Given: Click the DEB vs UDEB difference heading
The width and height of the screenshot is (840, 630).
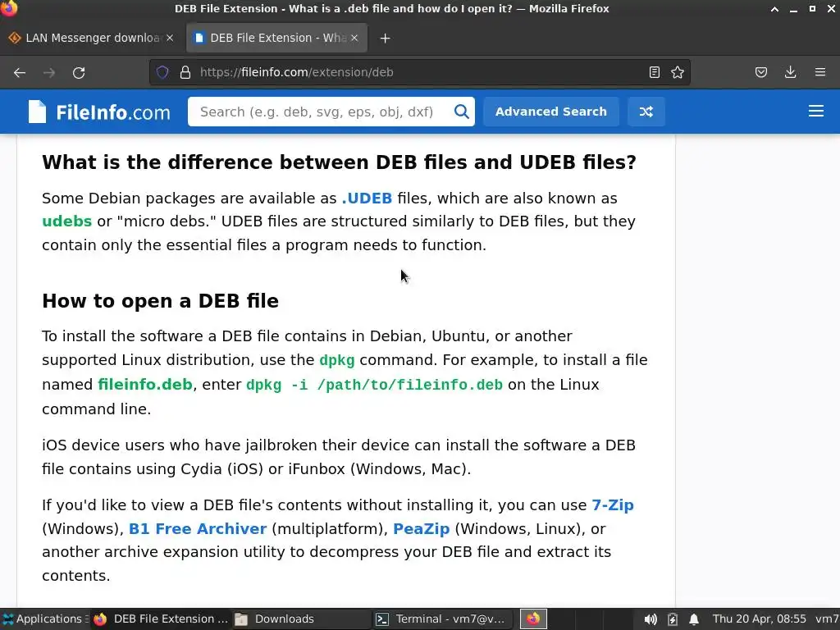Looking at the screenshot, I should coord(339,162).
